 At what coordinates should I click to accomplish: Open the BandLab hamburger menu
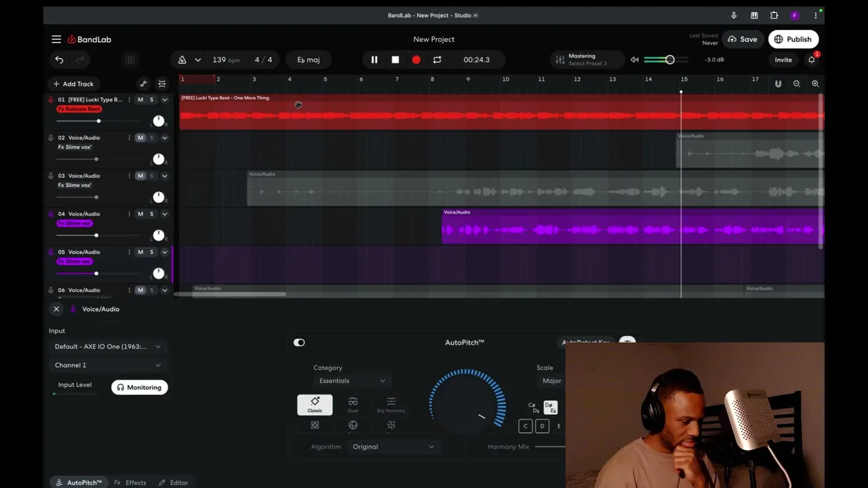56,39
